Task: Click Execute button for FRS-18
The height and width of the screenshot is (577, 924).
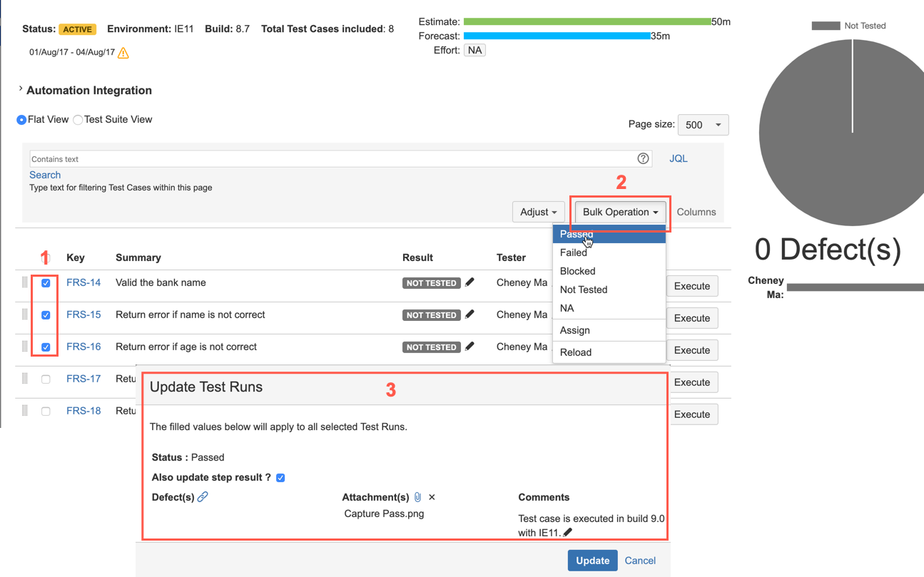Action: 692,414
